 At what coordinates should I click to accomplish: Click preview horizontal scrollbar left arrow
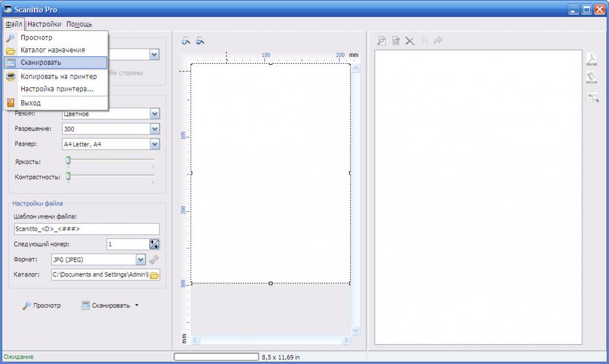195,340
